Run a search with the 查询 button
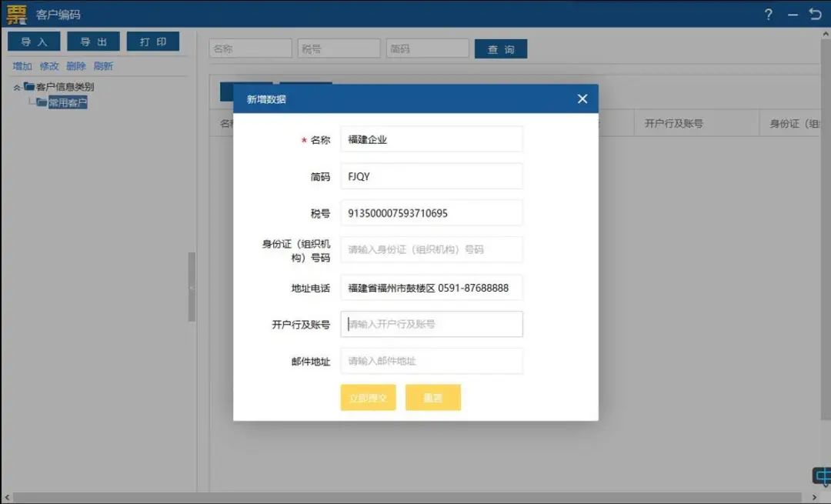 [x=501, y=48]
